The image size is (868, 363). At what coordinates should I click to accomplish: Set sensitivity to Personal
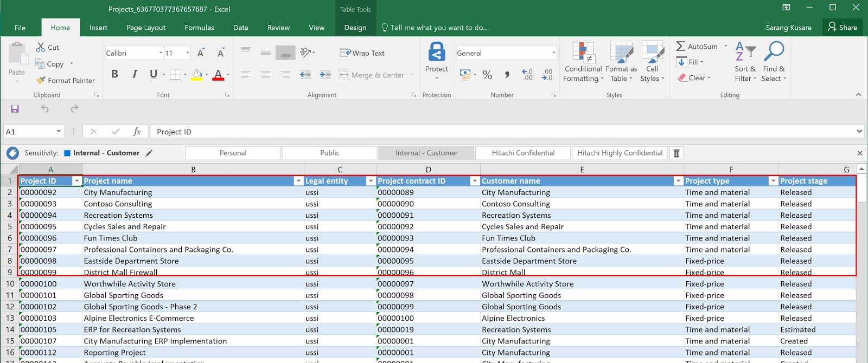pos(233,153)
